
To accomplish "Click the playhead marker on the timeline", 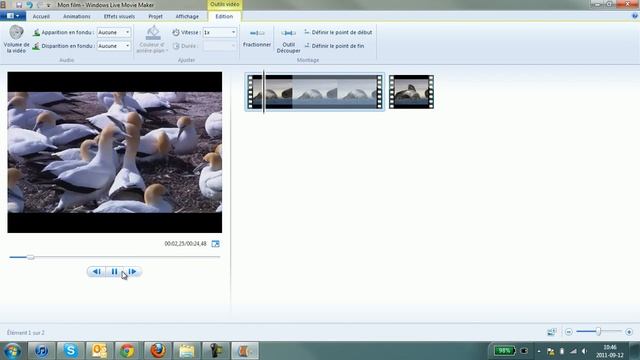I will (x=264, y=92).
